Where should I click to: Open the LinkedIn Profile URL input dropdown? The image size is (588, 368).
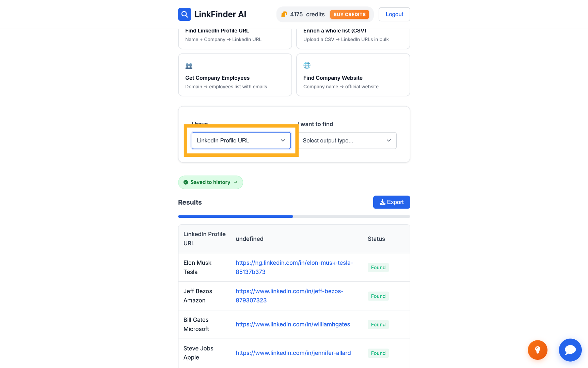(241, 140)
